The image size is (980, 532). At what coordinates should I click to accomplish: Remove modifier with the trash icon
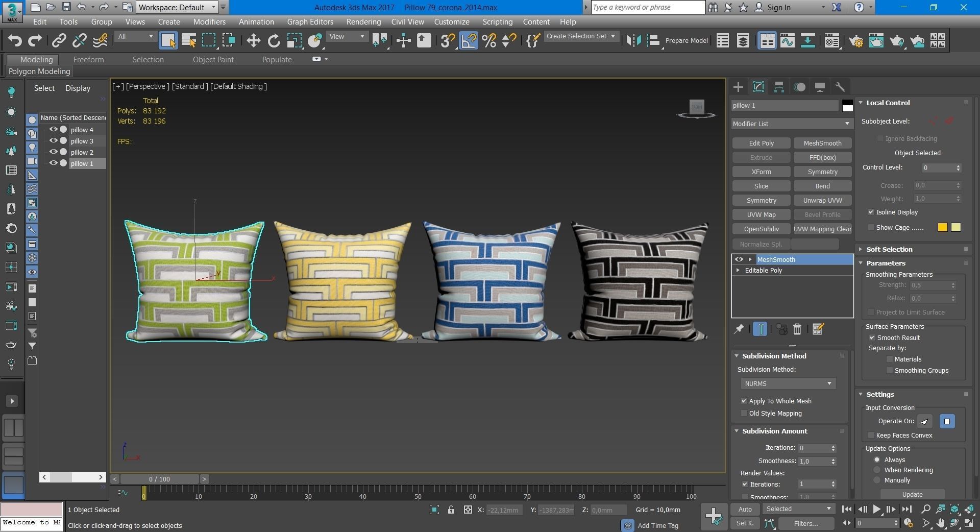797,329
